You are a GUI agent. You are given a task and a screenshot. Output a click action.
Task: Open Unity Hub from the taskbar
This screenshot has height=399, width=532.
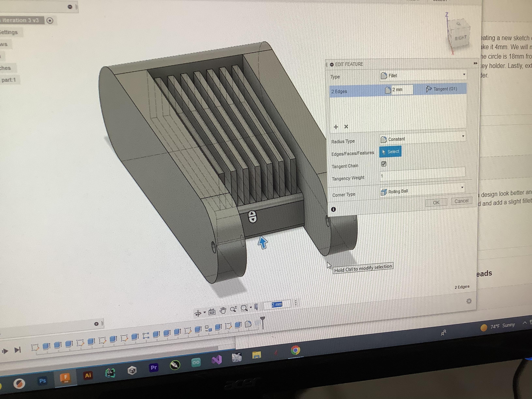[x=132, y=370]
